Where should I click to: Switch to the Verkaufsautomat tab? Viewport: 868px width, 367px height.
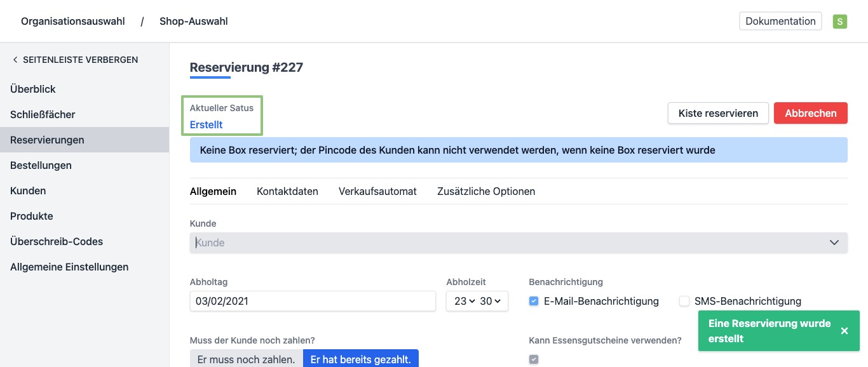tap(377, 191)
